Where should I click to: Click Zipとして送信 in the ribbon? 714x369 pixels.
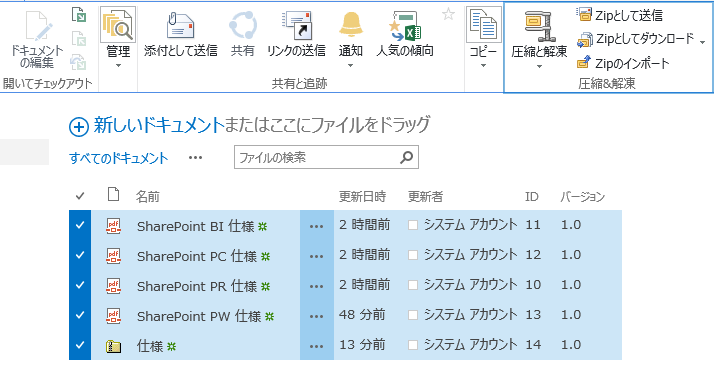point(619,15)
